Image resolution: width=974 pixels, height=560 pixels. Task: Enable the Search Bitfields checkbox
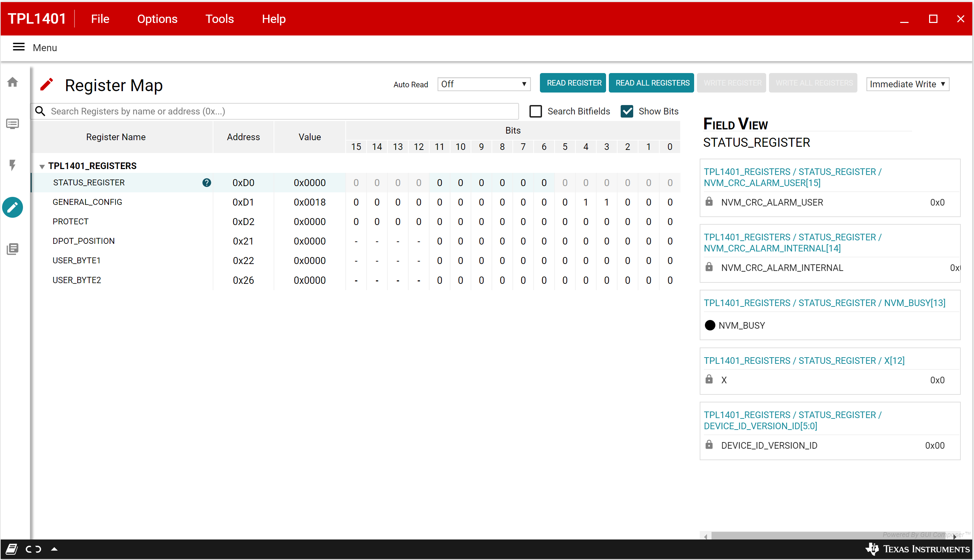pyautogui.click(x=535, y=112)
